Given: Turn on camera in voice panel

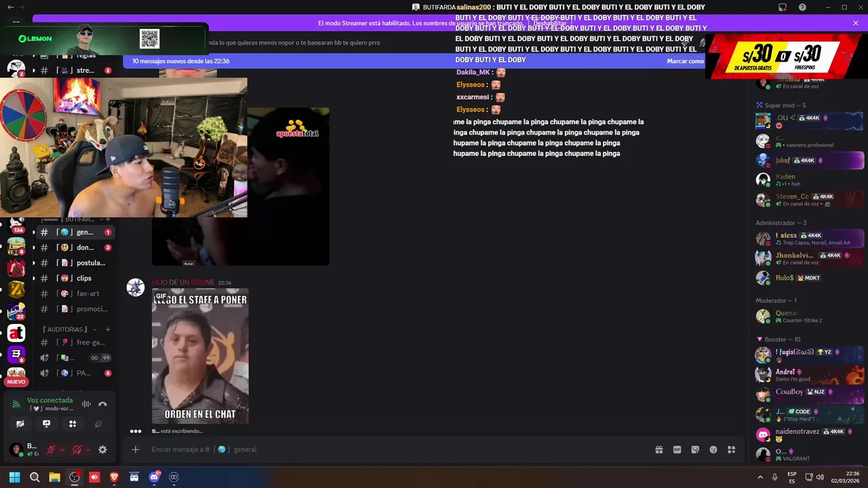Looking at the screenshot, I should (x=20, y=424).
